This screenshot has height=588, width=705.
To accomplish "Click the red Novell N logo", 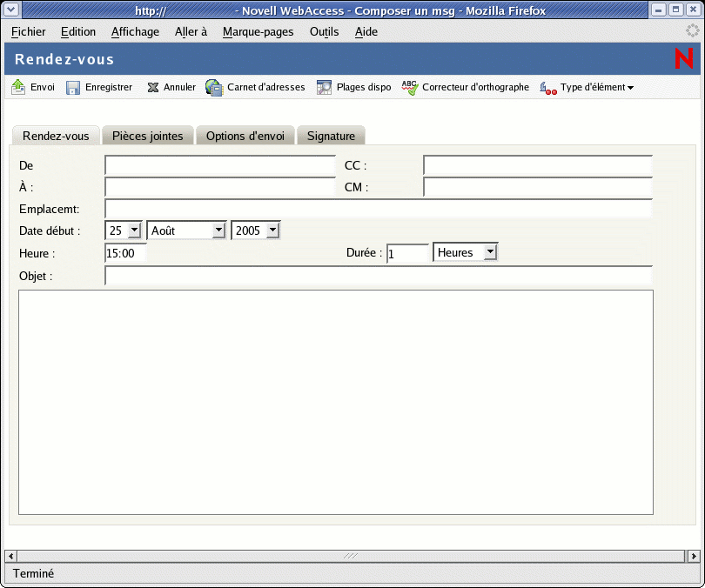I will coord(684,58).
